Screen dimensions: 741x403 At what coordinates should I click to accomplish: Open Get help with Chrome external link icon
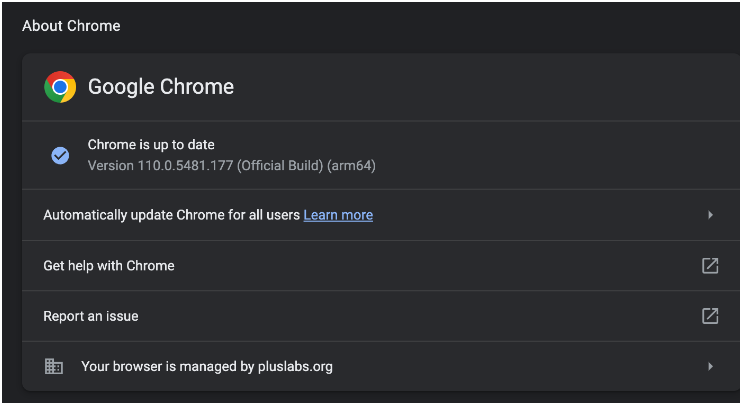click(x=709, y=266)
